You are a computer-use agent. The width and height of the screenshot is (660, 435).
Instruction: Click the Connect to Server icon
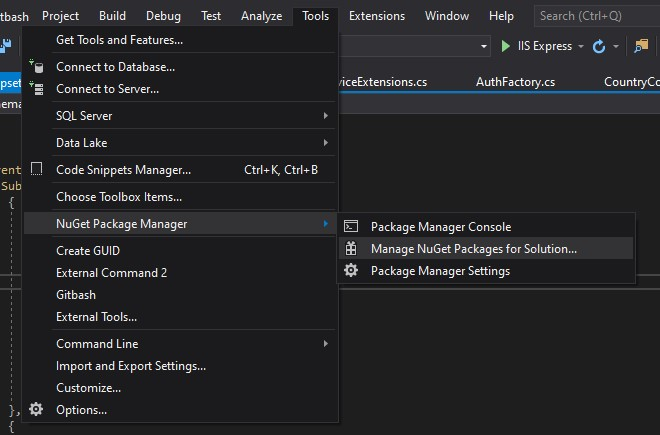point(37,89)
